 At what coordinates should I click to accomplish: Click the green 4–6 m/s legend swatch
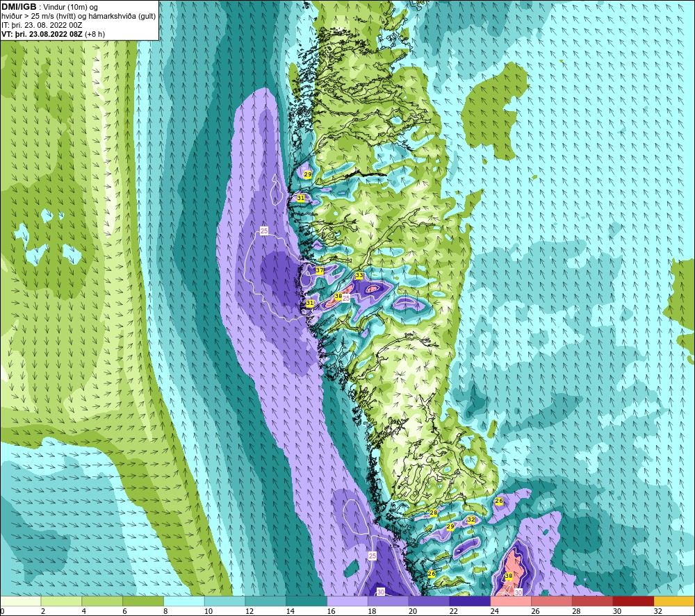pos(102,601)
